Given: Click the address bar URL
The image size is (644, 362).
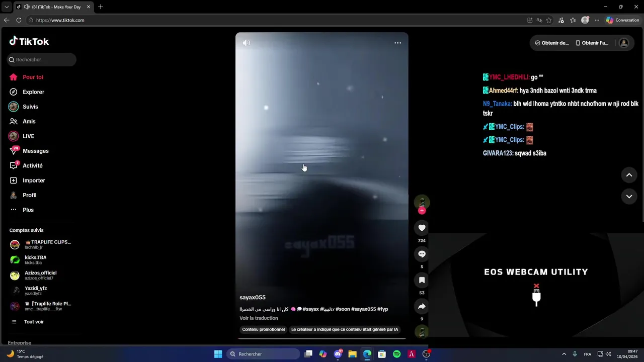Looking at the screenshot, I should coord(60,20).
